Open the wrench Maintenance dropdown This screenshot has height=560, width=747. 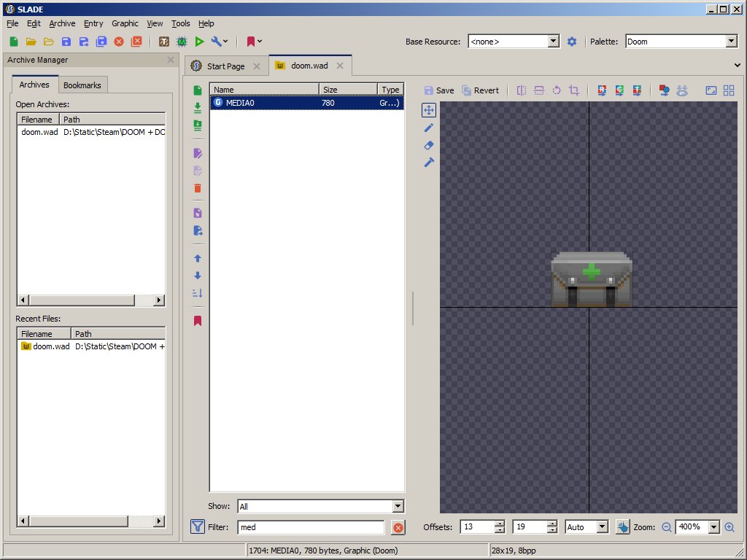pyautogui.click(x=220, y=42)
